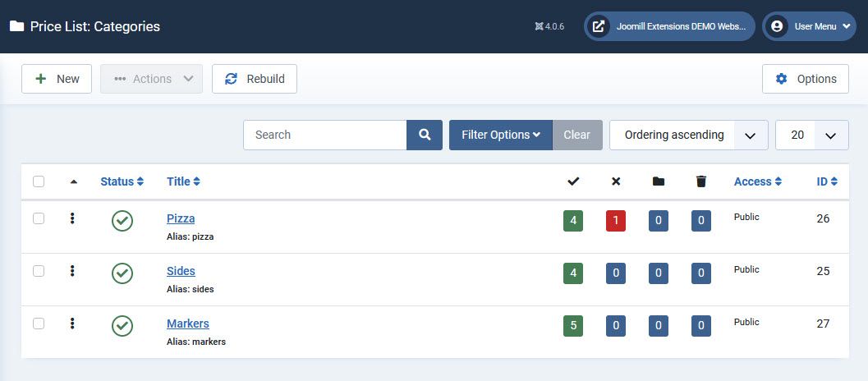Viewport: 868px width, 381px height.
Task: Click the search magnifier button
Action: click(x=425, y=135)
